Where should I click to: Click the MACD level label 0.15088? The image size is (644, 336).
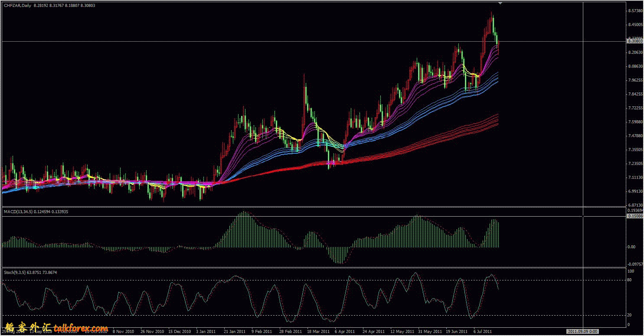pyautogui.click(x=635, y=216)
